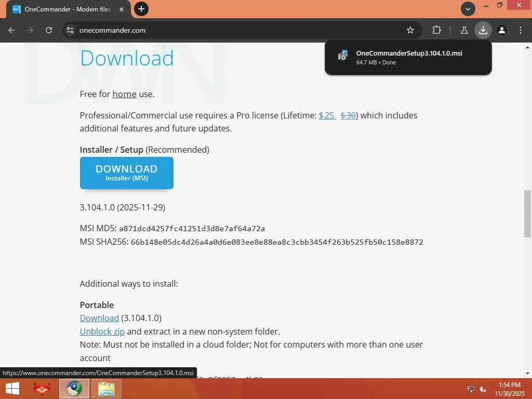The image size is (532, 399).
Task: Click the Portable Download link
Action: coord(99,318)
